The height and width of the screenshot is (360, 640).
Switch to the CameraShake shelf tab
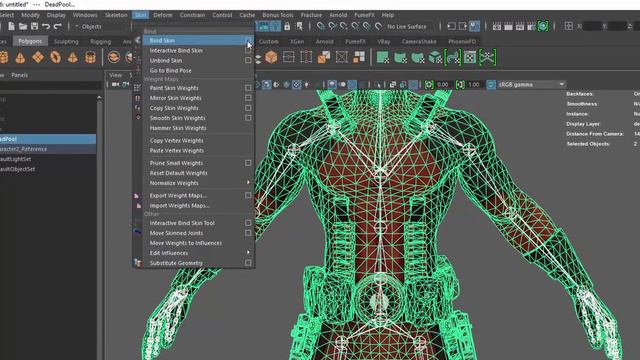pos(419,42)
